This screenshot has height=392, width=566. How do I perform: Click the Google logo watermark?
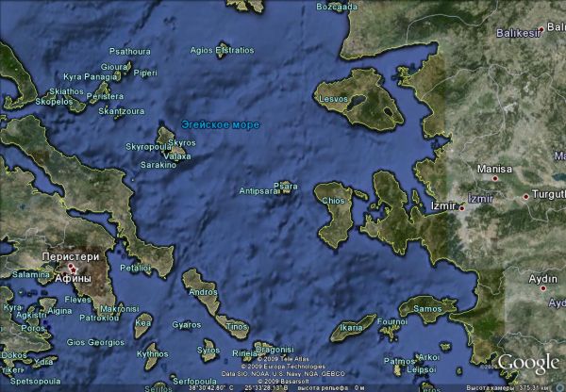528,364
